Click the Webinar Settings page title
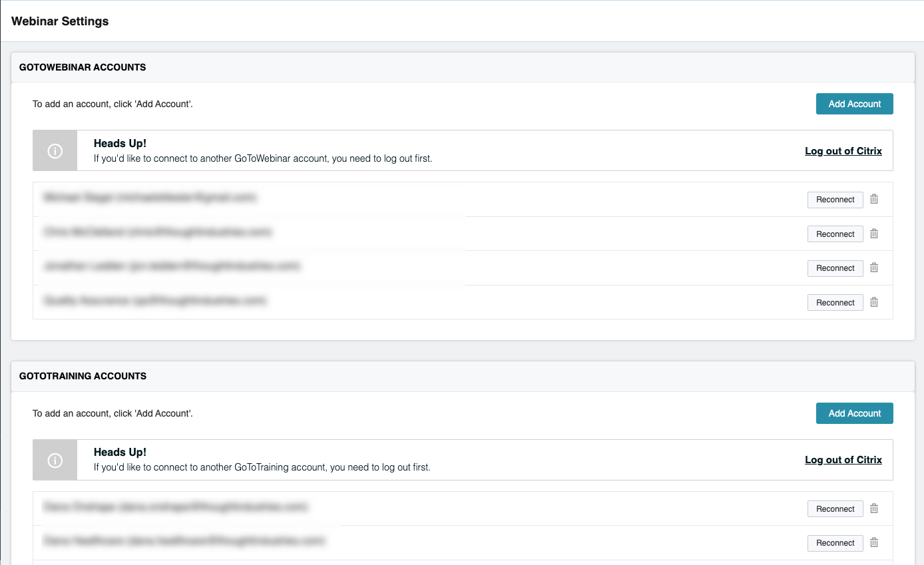 click(60, 21)
